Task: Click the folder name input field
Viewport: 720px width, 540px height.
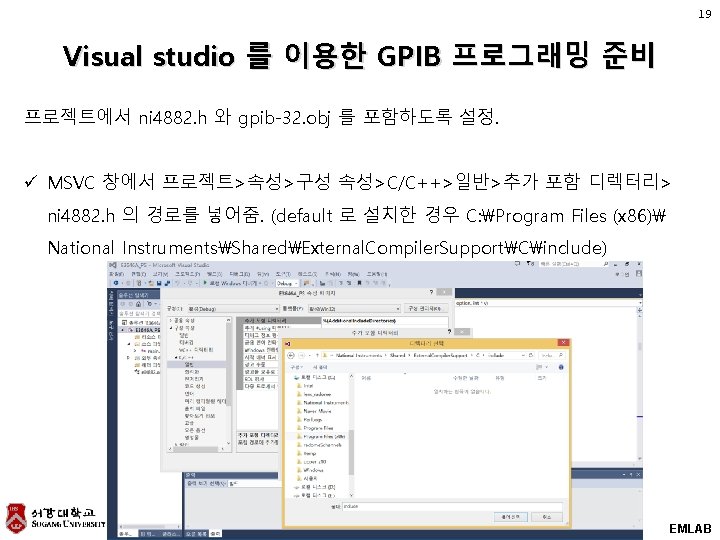Action: 452,506
